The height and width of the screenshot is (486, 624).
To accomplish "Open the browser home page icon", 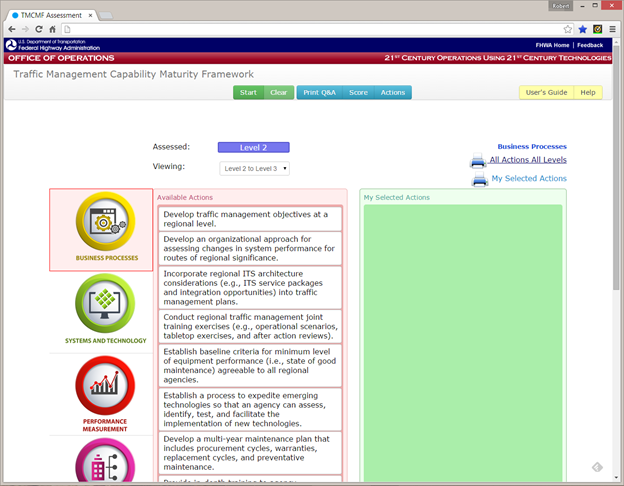I will 52,29.
